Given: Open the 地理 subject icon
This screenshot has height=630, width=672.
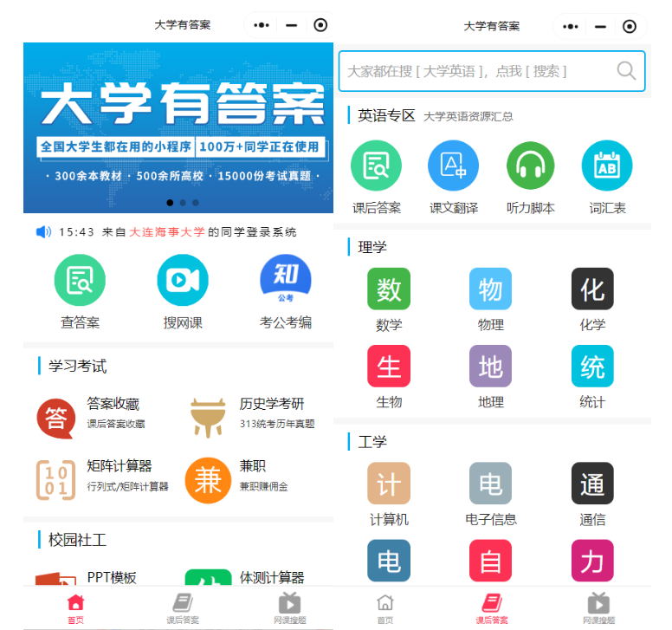Looking at the screenshot, I should click(x=490, y=367).
